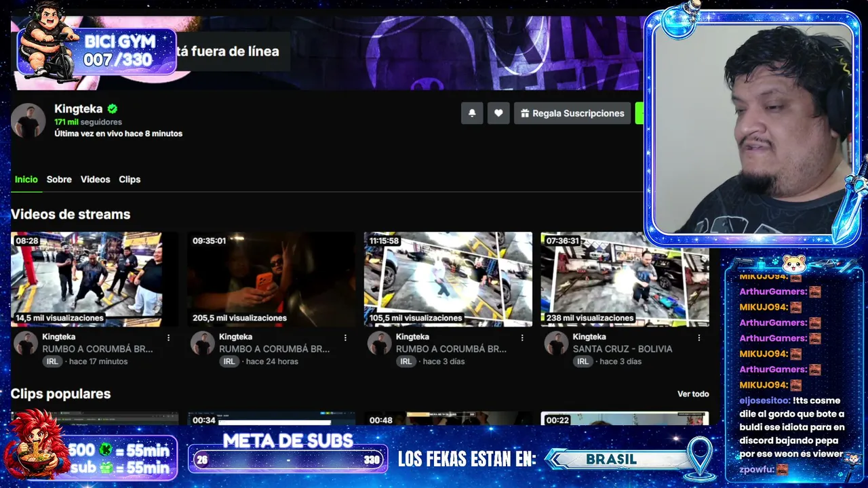This screenshot has height=488, width=868.
Task: Click the Kingteka name under the 11:15:58 video
Action: click(x=412, y=337)
